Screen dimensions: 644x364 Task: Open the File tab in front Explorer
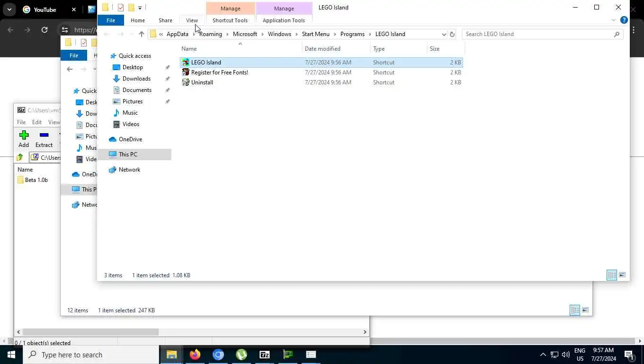coord(111,20)
